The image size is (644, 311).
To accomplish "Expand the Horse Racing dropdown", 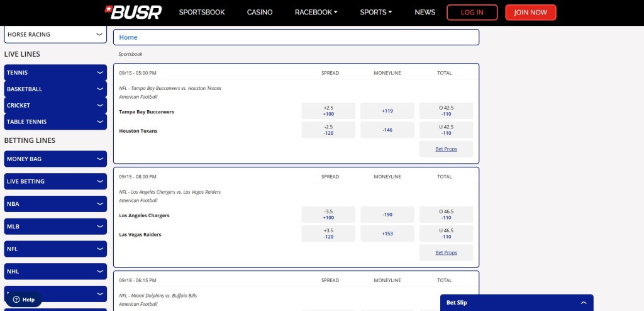I will (99, 35).
